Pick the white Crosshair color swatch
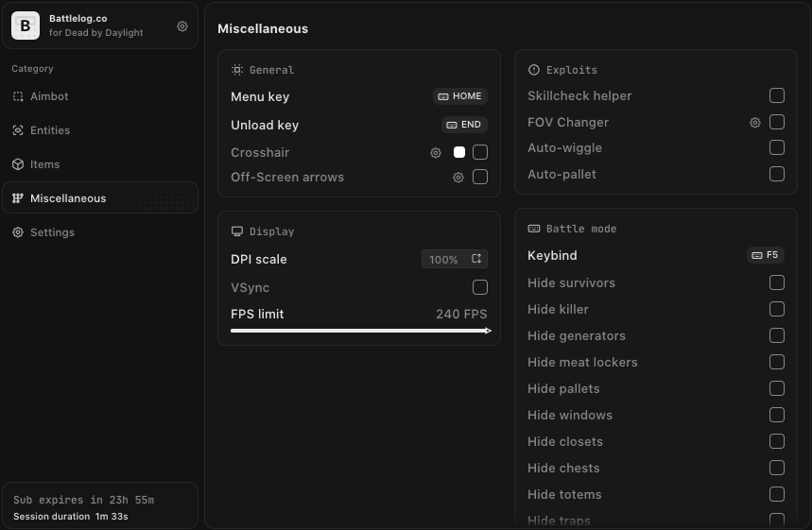Image resolution: width=812 pixels, height=530 pixels. click(x=458, y=152)
